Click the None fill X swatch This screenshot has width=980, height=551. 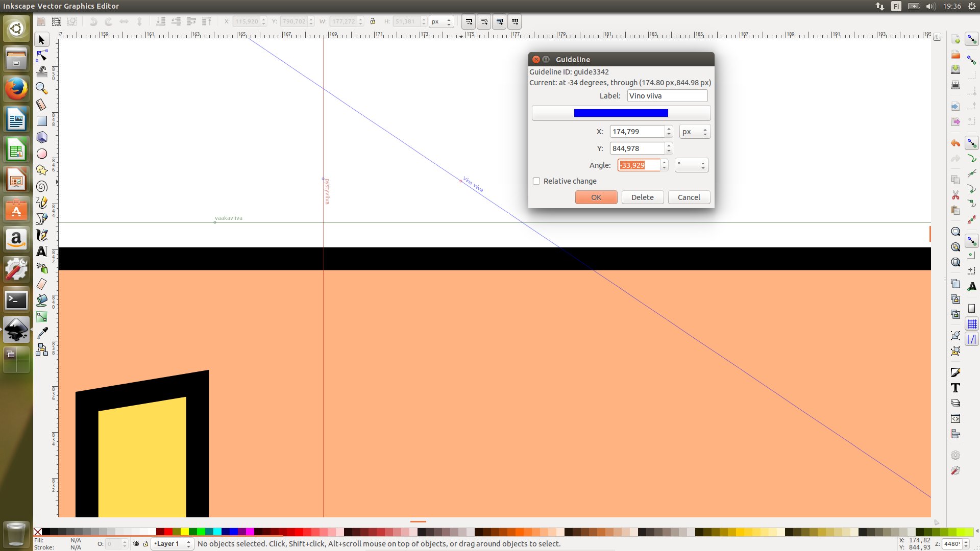coord(38,532)
